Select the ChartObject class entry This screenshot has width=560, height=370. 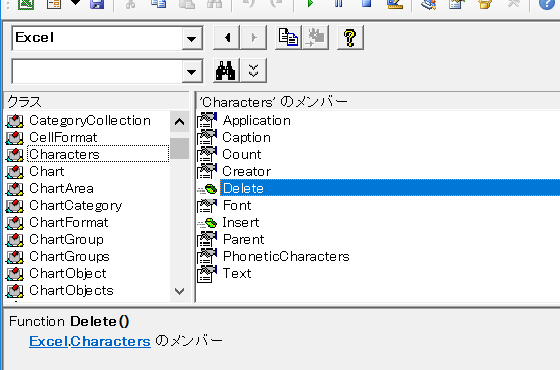tap(68, 274)
